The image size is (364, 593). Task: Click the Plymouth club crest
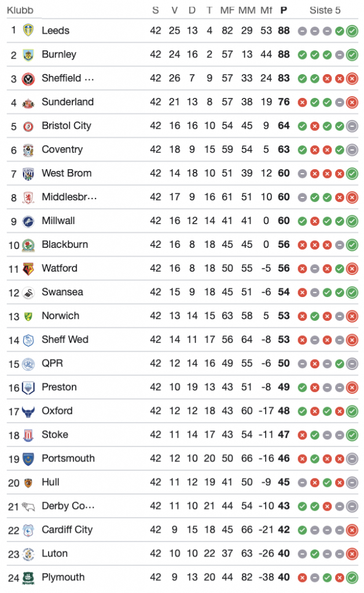28,578
